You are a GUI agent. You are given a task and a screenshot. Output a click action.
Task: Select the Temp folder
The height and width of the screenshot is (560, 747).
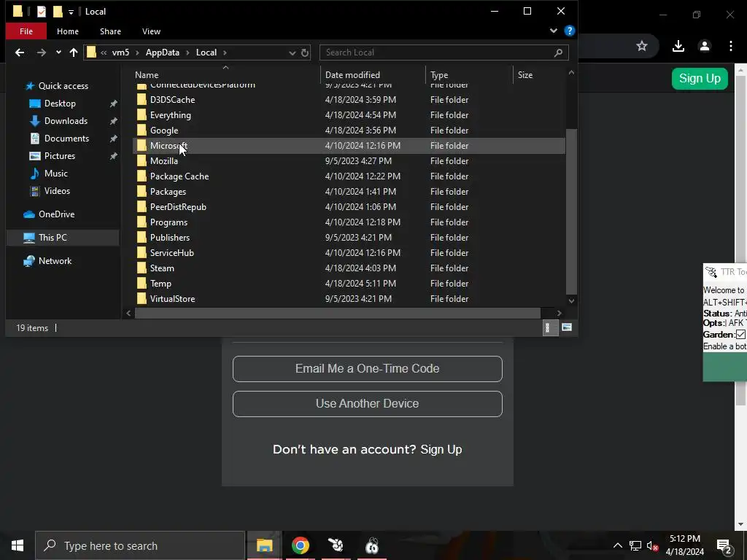tap(160, 284)
